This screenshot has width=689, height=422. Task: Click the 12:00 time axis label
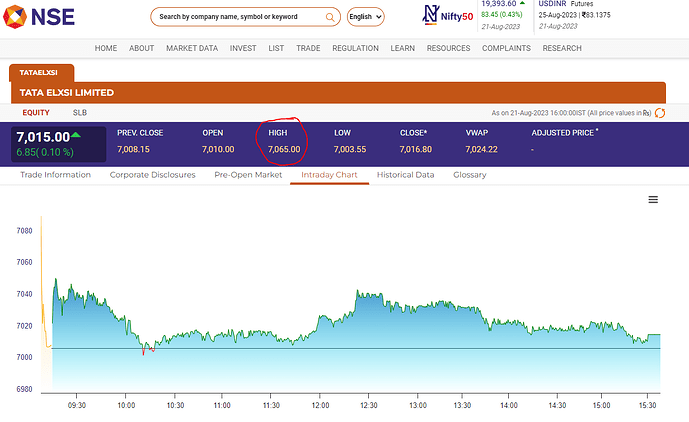point(320,405)
